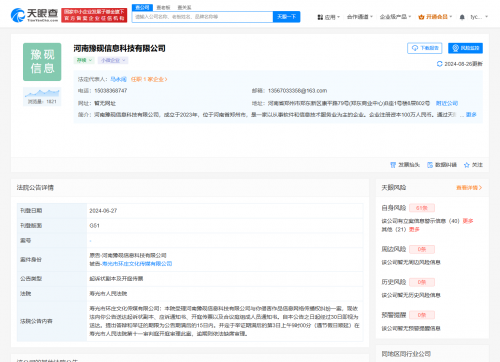Click the company name search input field
Image resolution: width=500 pixels, height=362 pixels.
click(x=203, y=17)
